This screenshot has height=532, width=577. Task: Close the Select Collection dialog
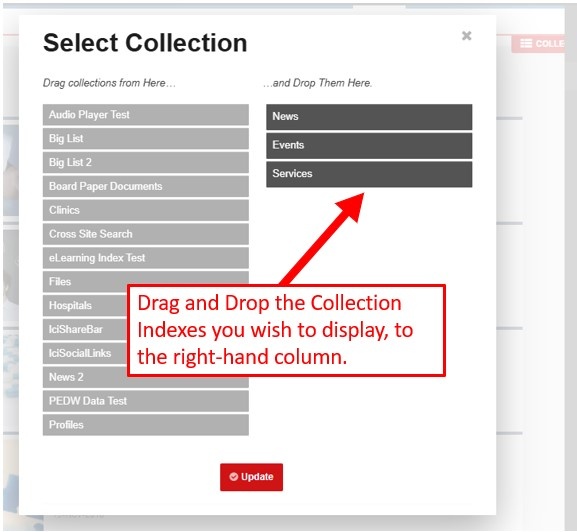pos(466,36)
